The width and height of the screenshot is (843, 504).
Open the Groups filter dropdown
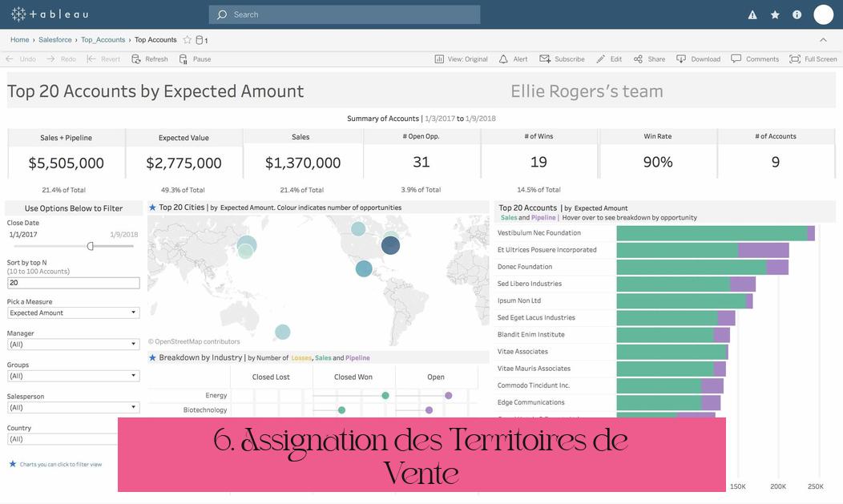[74, 376]
